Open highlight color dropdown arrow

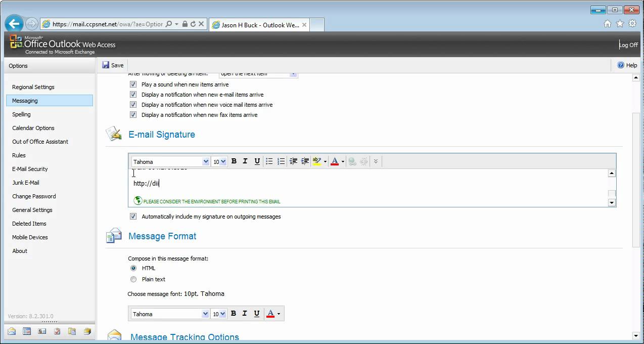pyautogui.click(x=325, y=162)
